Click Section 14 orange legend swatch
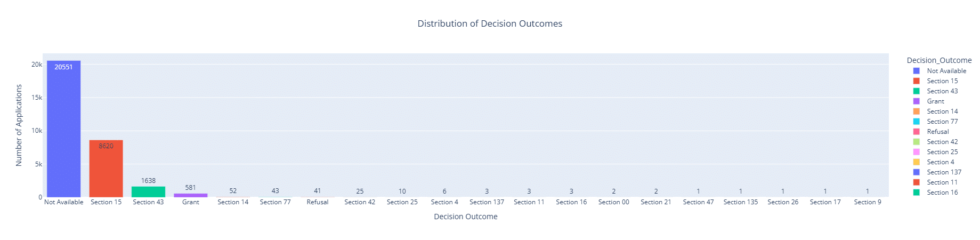This screenshot has height=240, width=980. click(x=916, y=111)
